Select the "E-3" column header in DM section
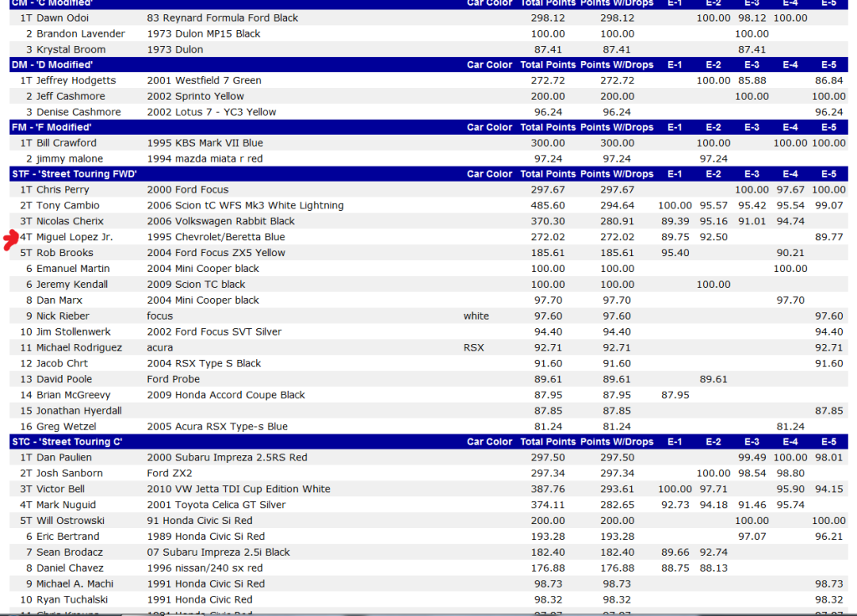Viewport: 857px width, 616px height. click(752, 65)
